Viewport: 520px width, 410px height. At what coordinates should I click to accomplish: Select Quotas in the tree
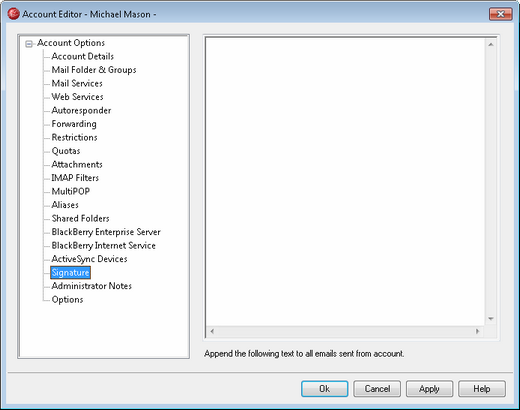66,151
